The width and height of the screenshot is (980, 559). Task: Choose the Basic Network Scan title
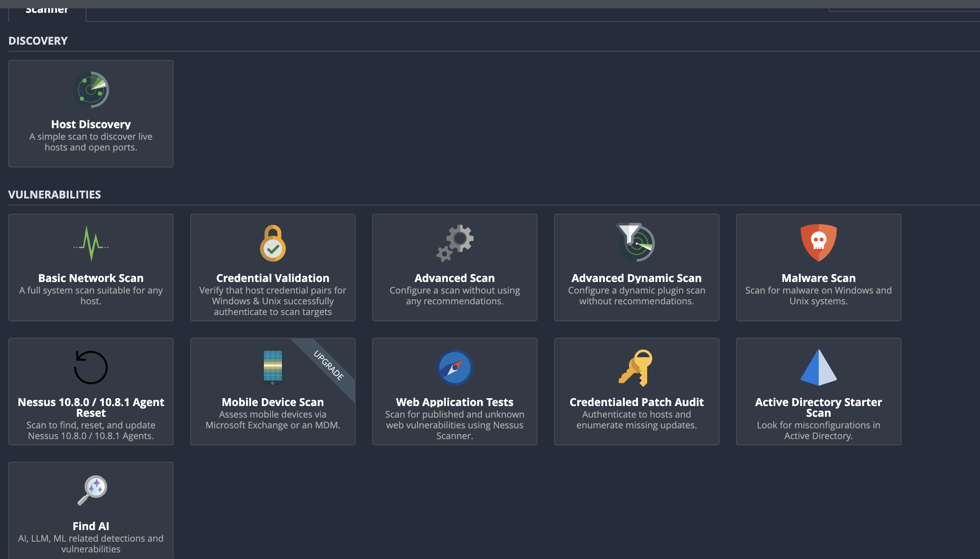pos(91,278)
